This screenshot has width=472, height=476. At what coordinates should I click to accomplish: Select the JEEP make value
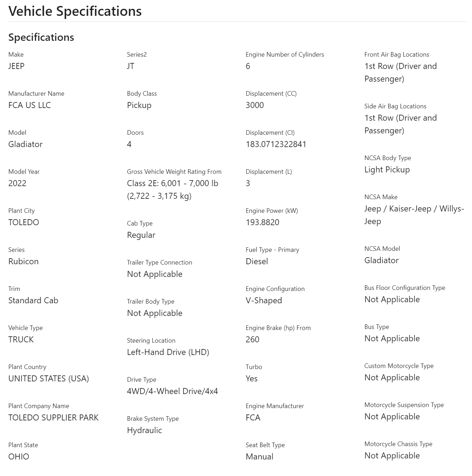tap(17, 66)
